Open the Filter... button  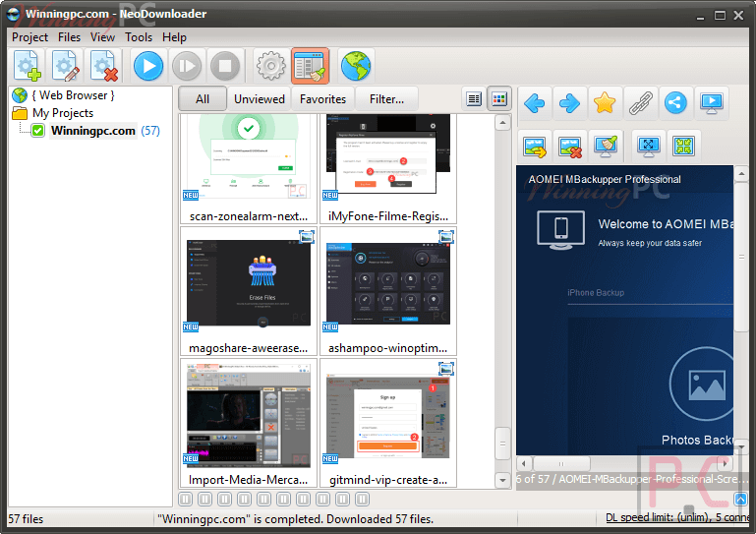click(x=386, y=99)
